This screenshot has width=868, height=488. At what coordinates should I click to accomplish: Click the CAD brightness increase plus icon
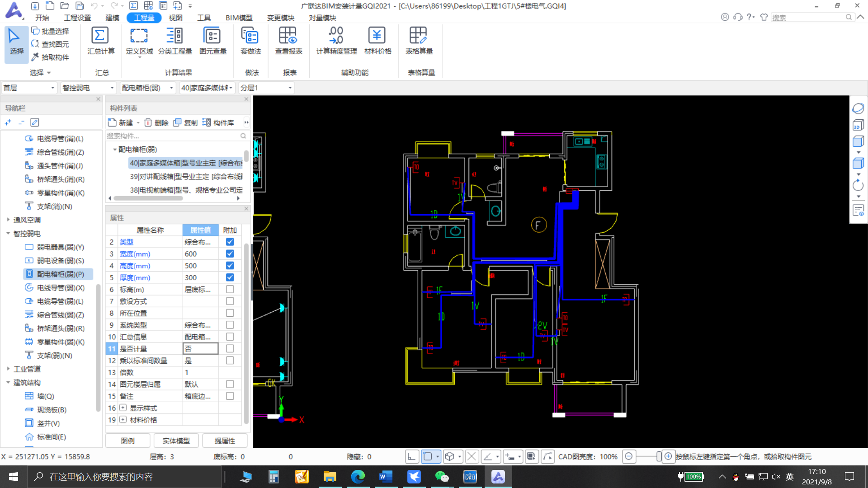click(668, 456)
